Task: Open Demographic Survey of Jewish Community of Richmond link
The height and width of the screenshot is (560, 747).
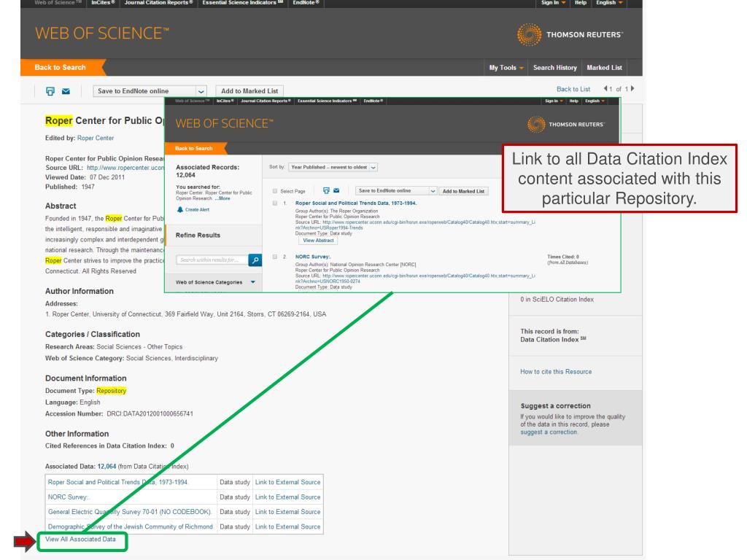Action: tap(131, 526)
